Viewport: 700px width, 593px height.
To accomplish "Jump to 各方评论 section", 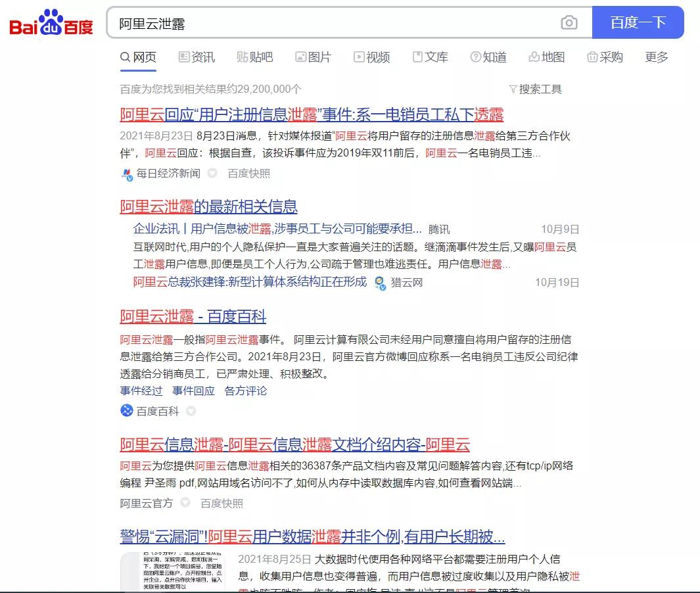I will pos(246,391).
